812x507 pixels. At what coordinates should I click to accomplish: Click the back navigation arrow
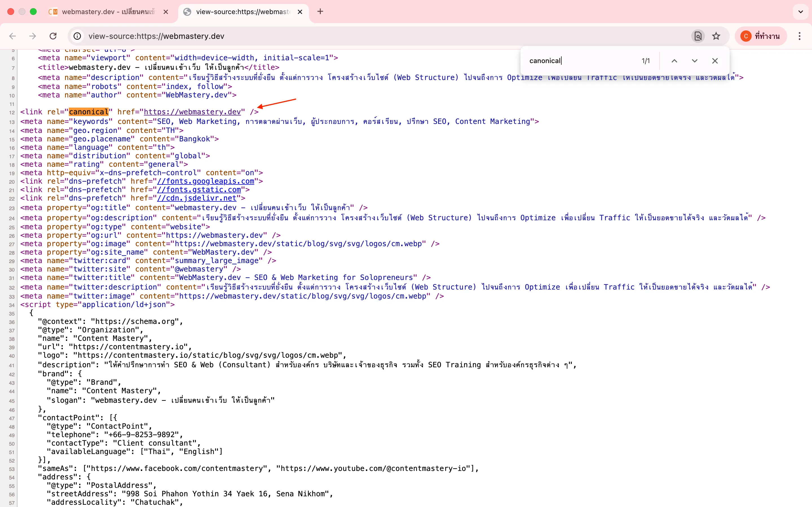(x=12, y=36)
